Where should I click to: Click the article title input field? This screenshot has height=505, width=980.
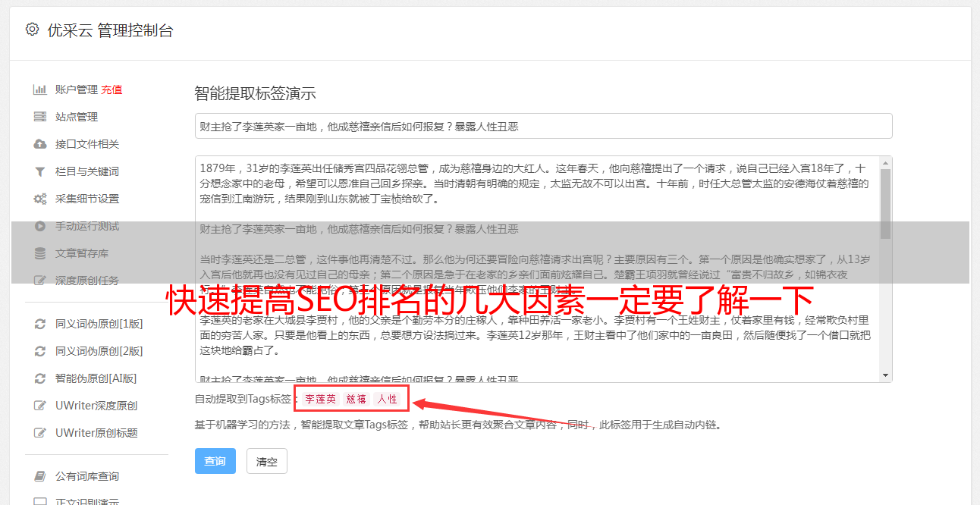pos(543,126)
